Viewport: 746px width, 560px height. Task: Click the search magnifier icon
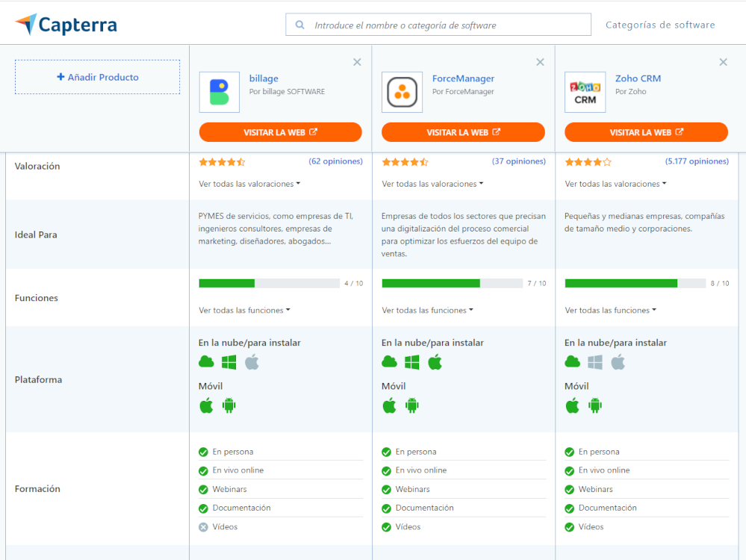[299, 25]
